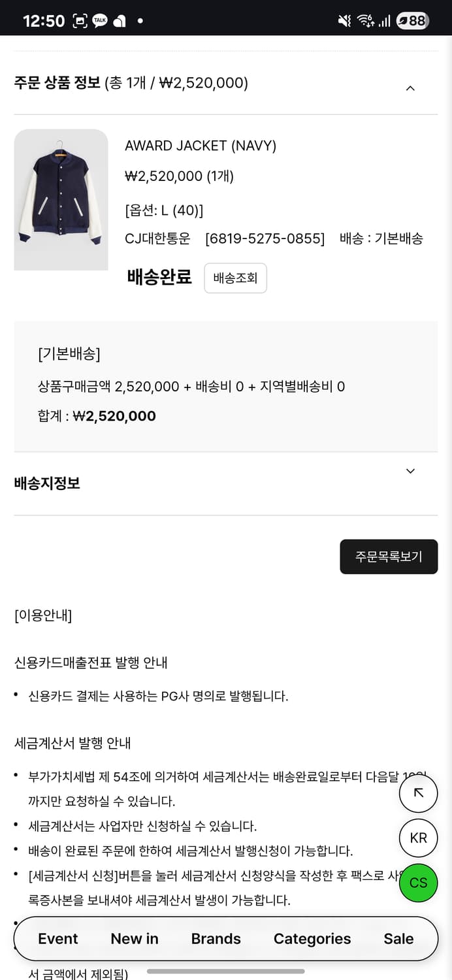Open the Event menu

coord(57,939)
